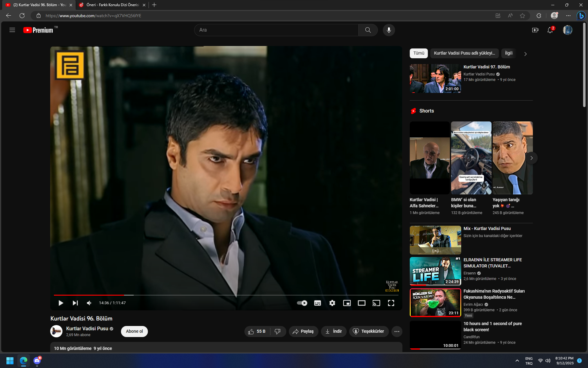Open Bing sidebar icon
The height and width of the screenshot is (368, 588).
(x=581, y=16)
